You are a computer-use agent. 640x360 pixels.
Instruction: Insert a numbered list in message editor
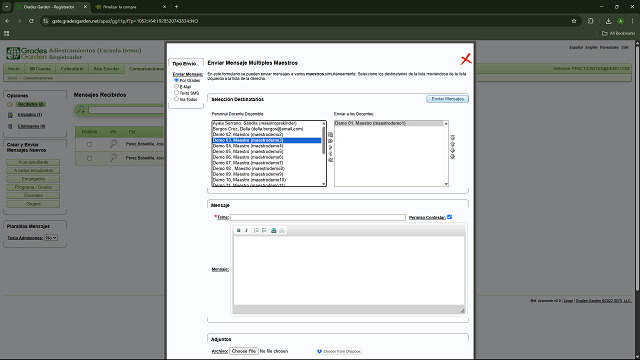256,231
